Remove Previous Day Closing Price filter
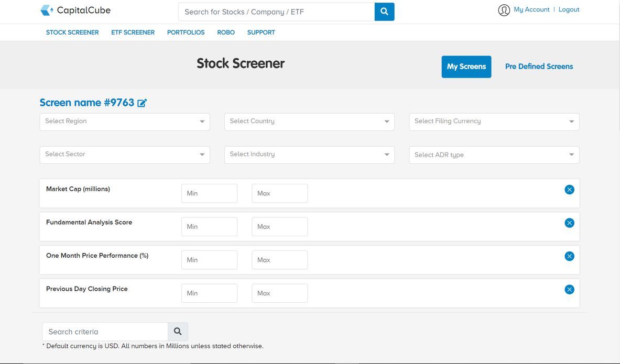This screenshot has height=364, width=620. pos(569,290)
